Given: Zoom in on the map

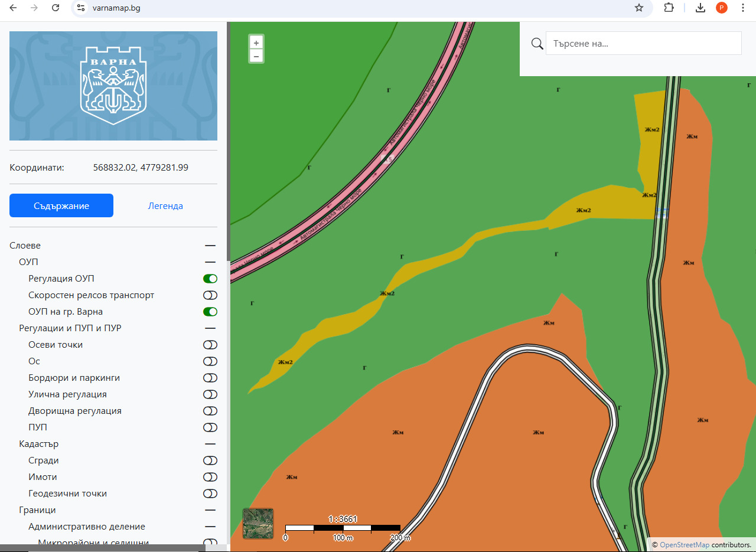Looking at the screenshot, I should tap(256, 43).
